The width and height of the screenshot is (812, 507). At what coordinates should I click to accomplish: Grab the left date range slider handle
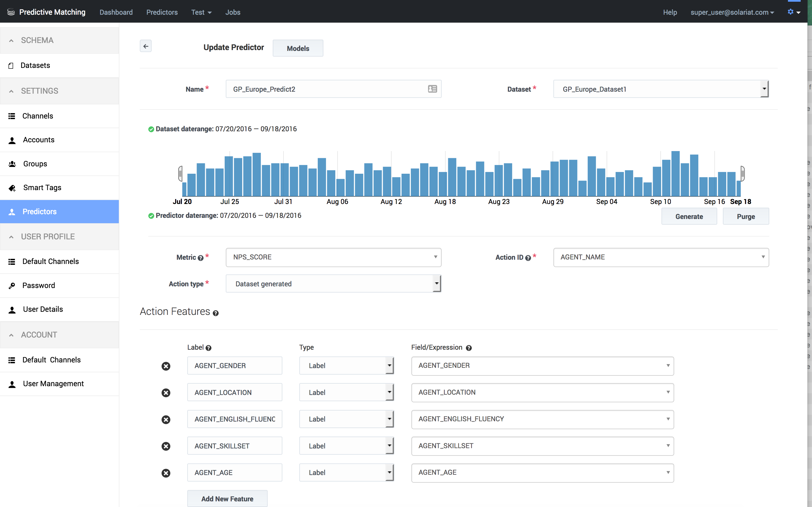(x=181, y=174)
